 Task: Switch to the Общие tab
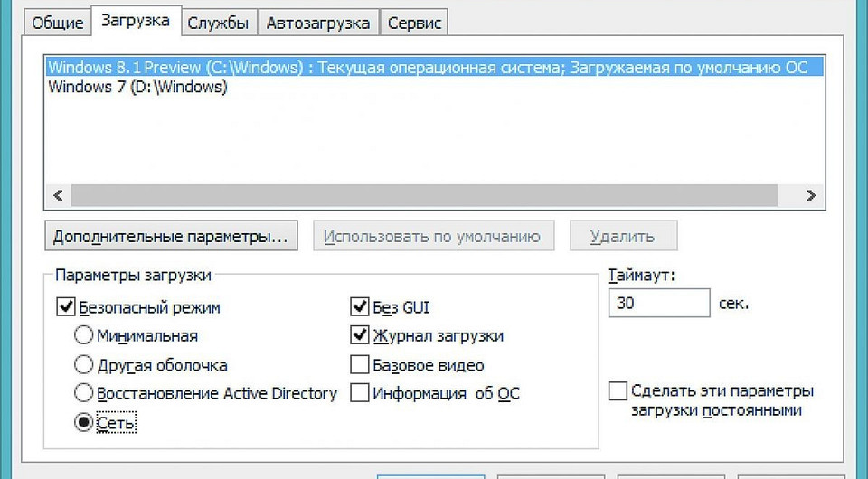[57, 23]
